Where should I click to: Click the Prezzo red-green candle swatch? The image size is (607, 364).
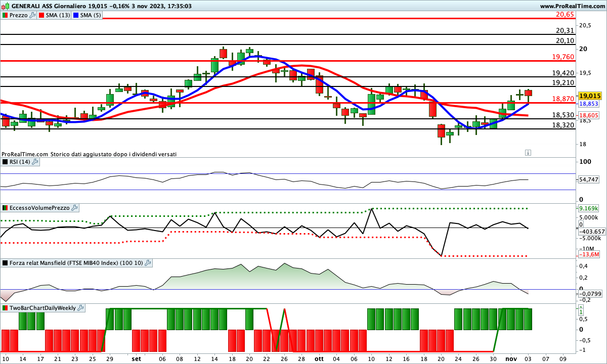(5, 15)
